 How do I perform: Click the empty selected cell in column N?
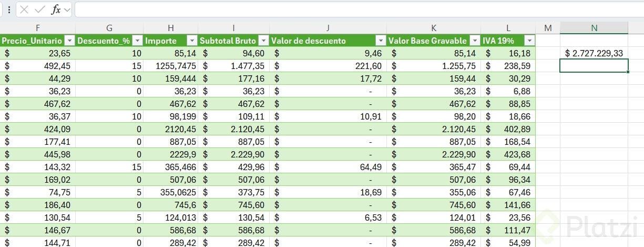pos(594,66)
